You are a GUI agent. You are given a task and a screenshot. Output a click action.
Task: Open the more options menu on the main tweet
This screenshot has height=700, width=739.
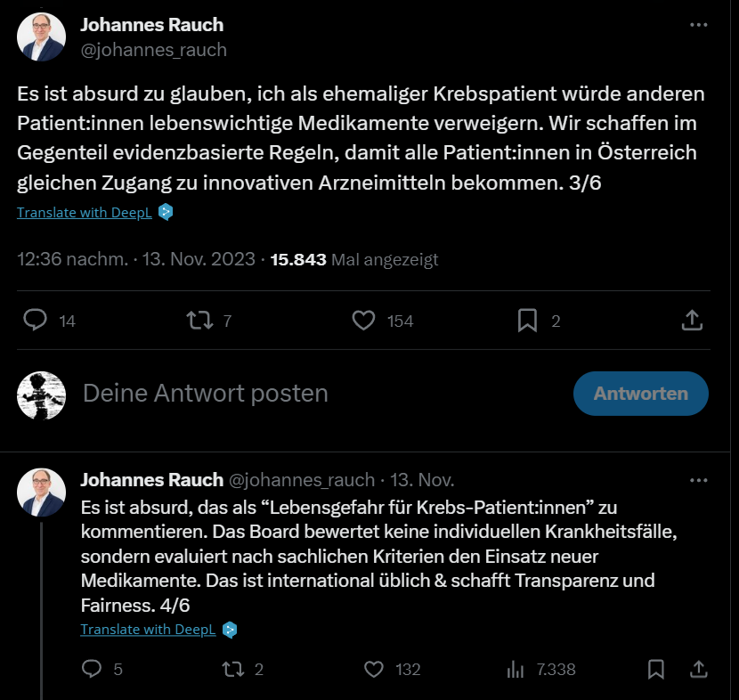(x=699, y=24)
